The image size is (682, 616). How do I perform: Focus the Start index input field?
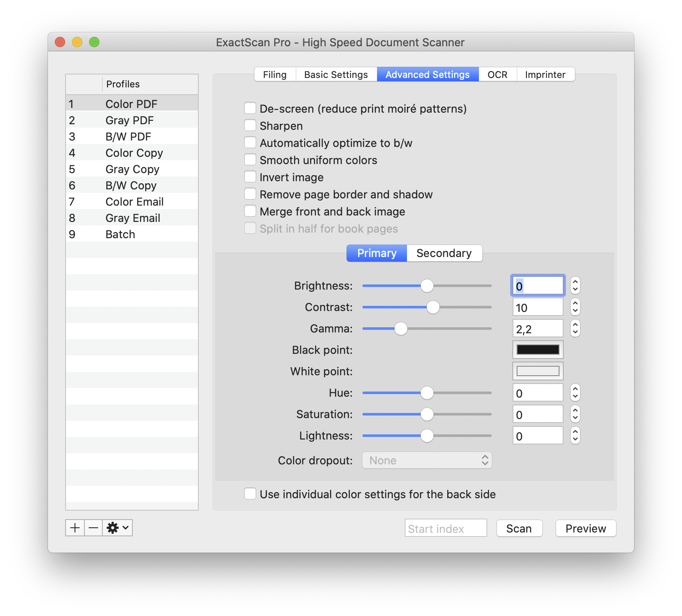tap(446, 528)
